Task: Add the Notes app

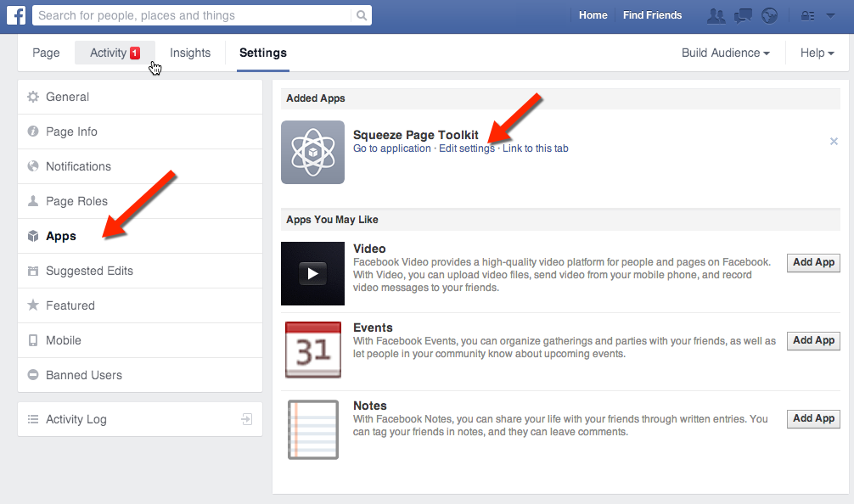Action: tap(813, 418)
